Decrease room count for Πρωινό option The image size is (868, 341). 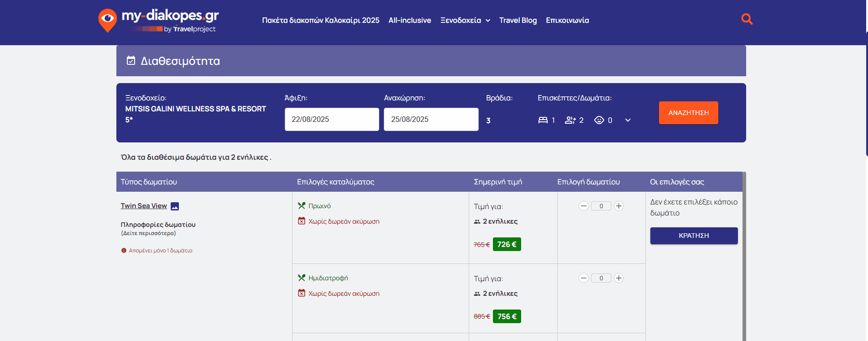[583, 206]
